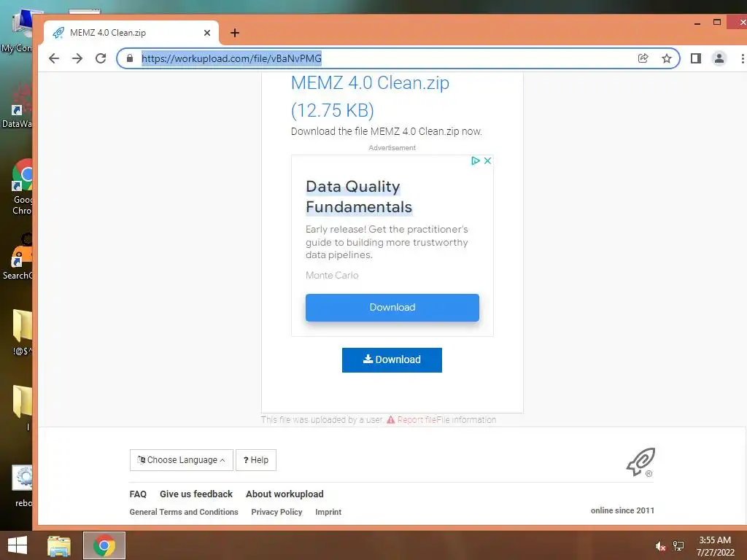Select the My Computer desktop icon

point(18,31)
